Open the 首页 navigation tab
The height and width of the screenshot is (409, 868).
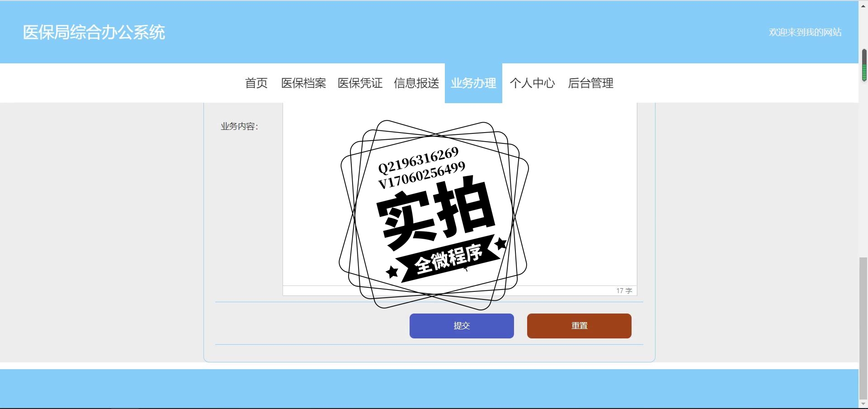coord(256,83)
